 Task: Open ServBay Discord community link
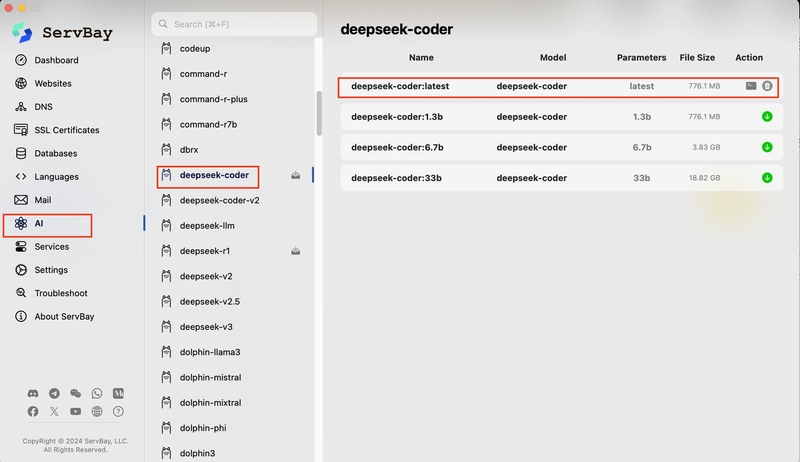point(33,393)
